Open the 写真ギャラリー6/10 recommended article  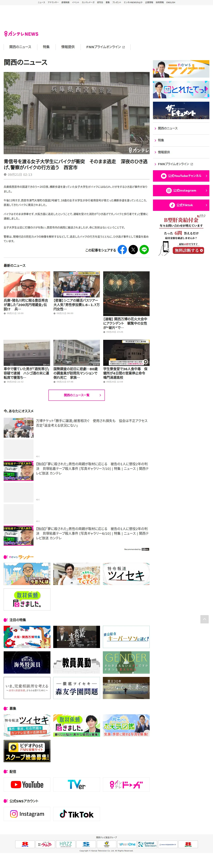point(76,535)
